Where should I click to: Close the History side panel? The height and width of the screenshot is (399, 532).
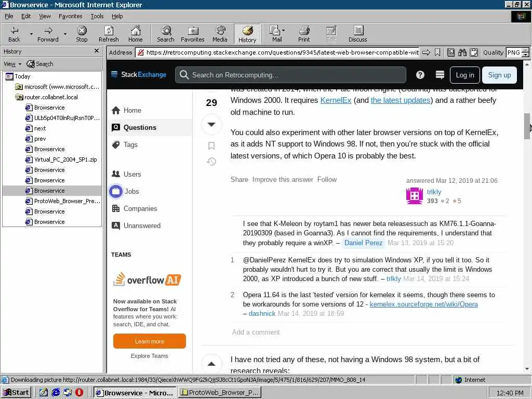[x=97, y=51]
